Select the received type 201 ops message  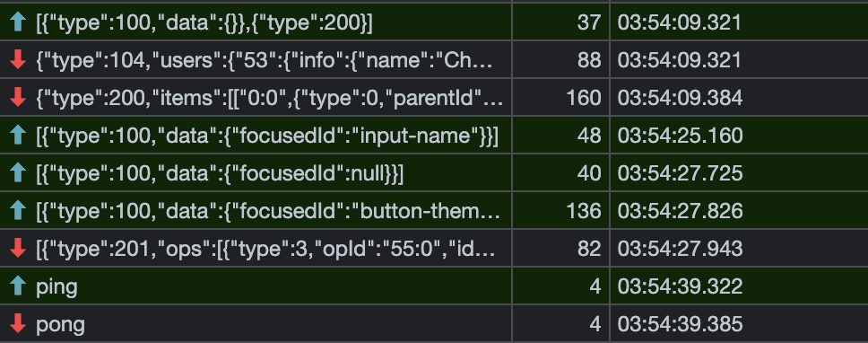pos(434,248)
